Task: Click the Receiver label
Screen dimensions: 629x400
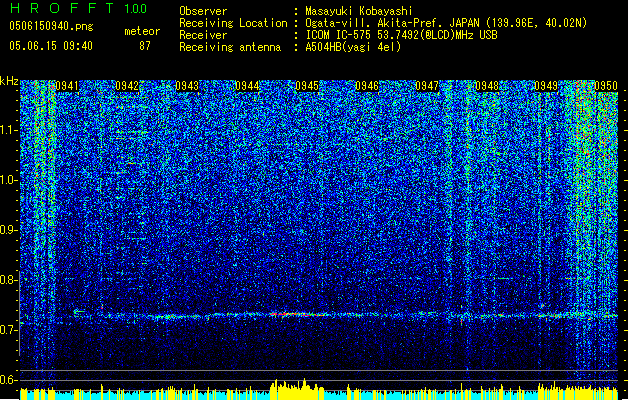Action: tap(203, 35)
